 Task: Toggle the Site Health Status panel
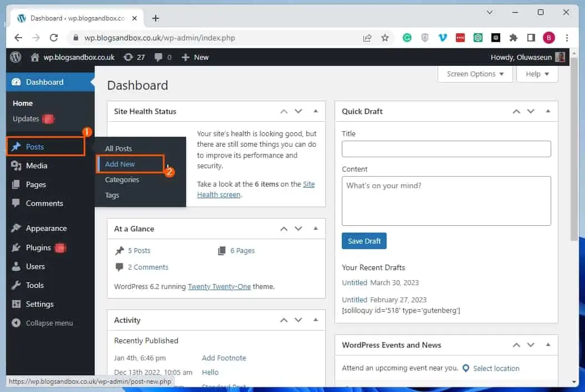(316, 111)
